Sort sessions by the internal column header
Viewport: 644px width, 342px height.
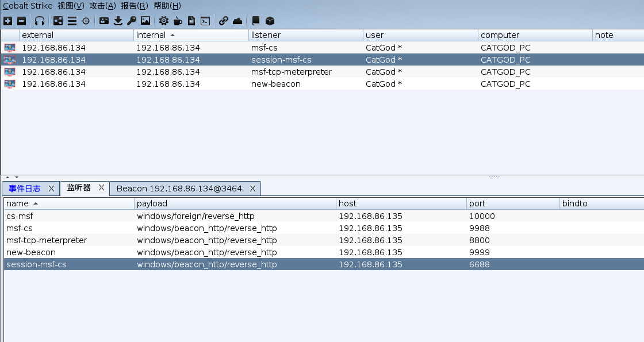pos(191,35)
